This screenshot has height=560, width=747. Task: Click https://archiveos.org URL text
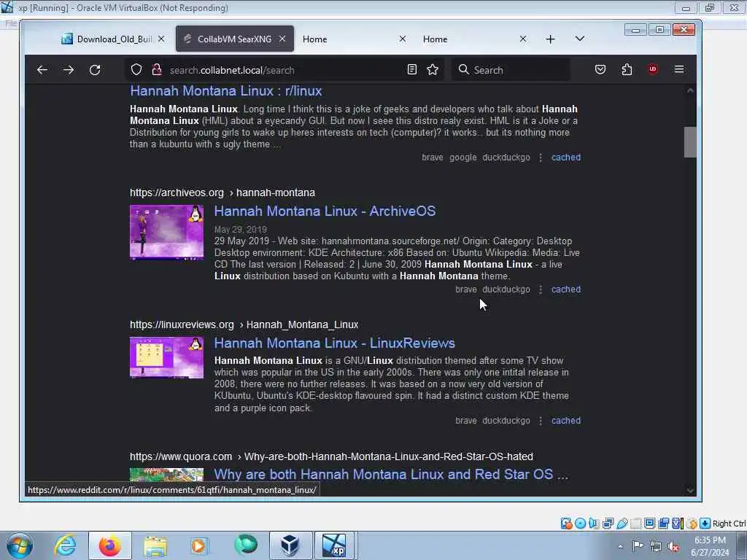[177, 192]
